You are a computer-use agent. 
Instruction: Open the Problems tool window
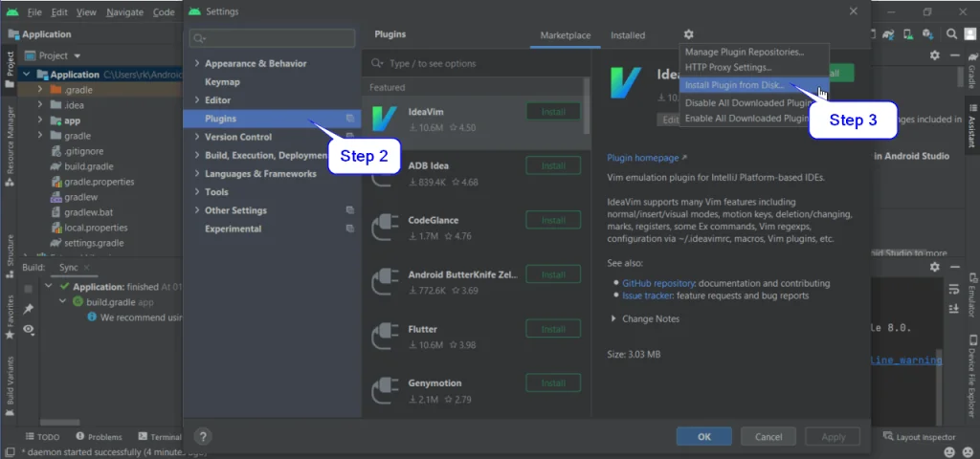point(99,436)
